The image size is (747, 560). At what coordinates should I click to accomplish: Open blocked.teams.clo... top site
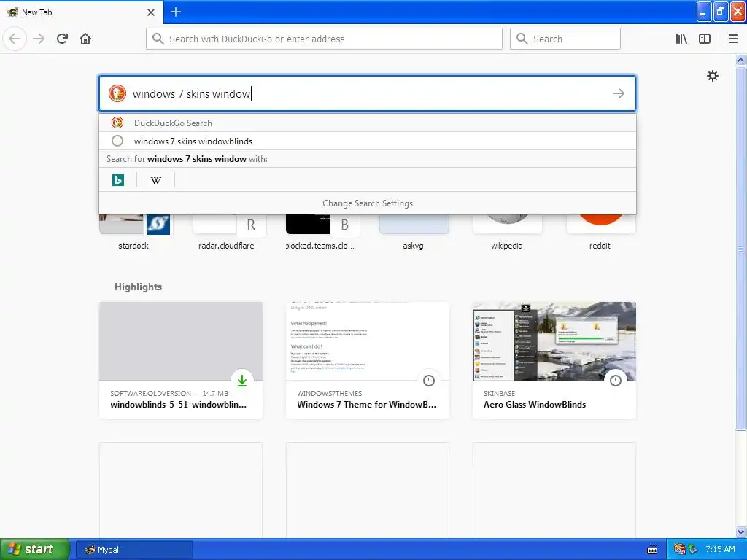coord(320,233)
